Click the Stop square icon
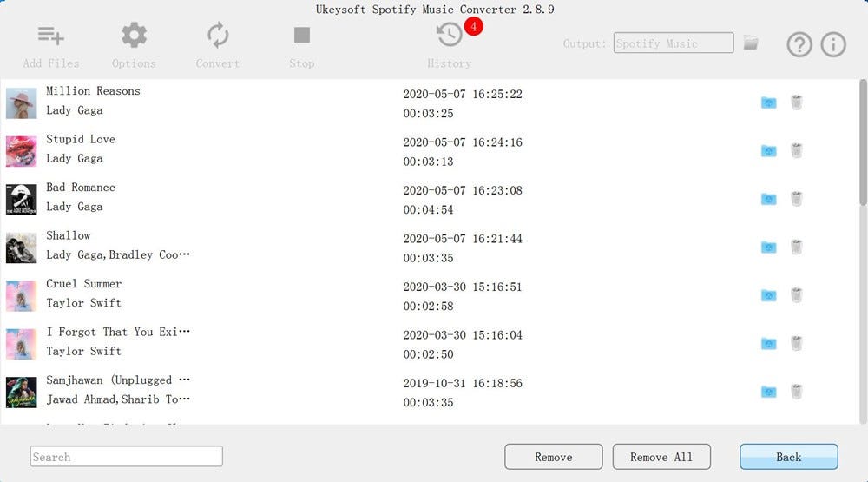This screenshot has height=482, width=868. 302,35
